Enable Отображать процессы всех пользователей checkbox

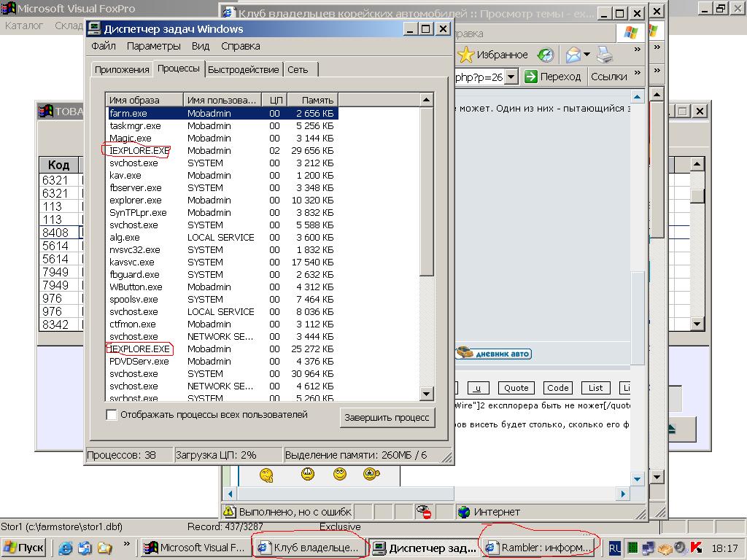(112, 415)
